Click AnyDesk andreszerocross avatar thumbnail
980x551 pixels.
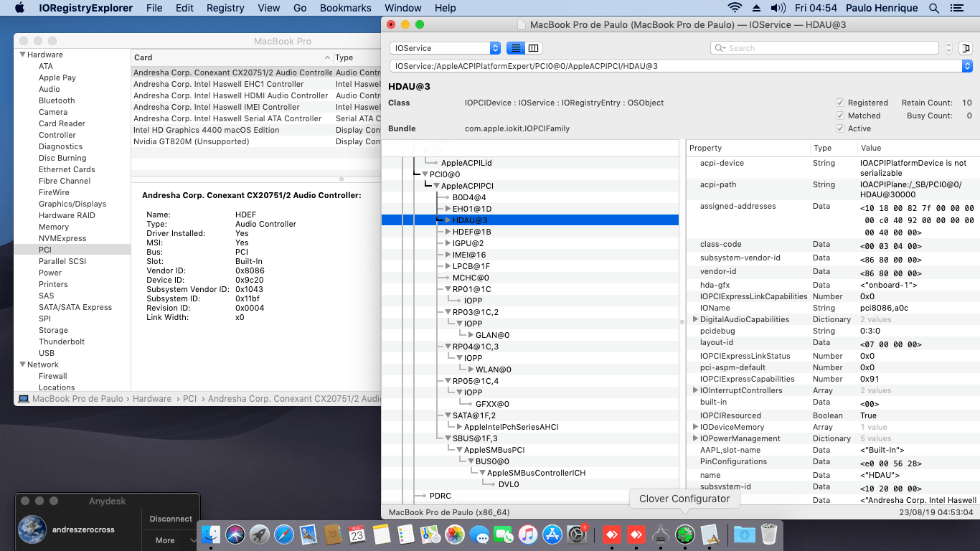32,529
